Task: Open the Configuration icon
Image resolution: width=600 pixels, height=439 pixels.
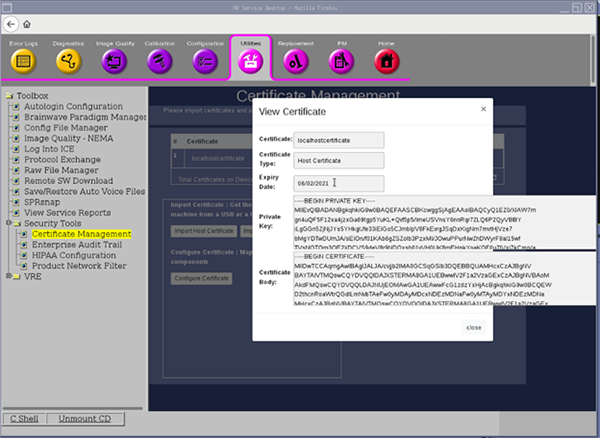Action: (x=205, y=62)
